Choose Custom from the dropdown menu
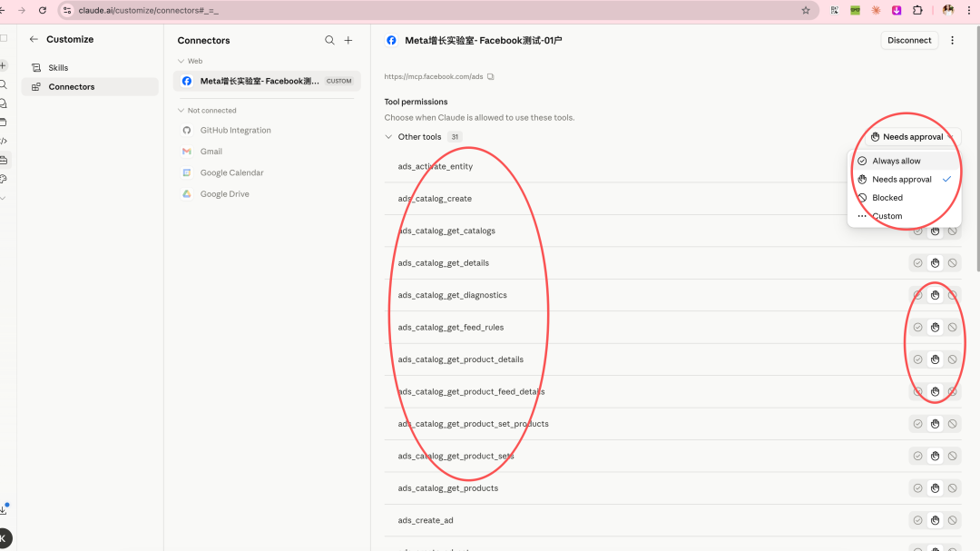The height and width of the screenshot is (551, 980). coord(903,216)
